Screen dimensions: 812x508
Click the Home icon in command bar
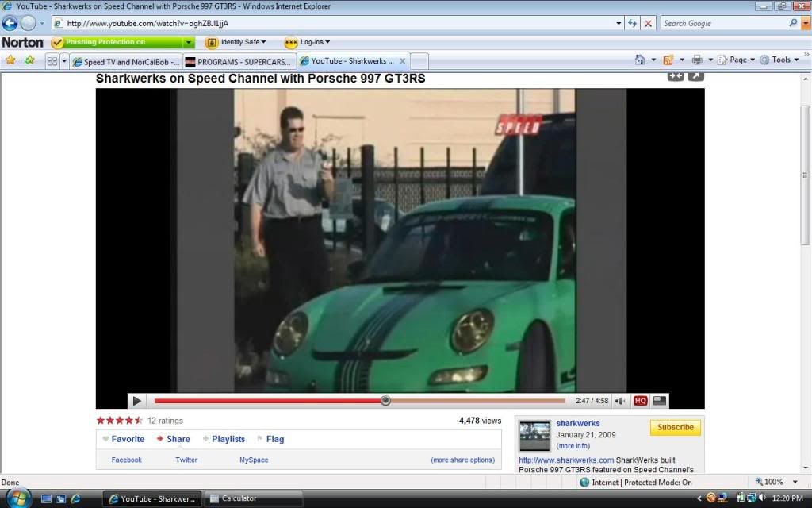click(640, 60)
